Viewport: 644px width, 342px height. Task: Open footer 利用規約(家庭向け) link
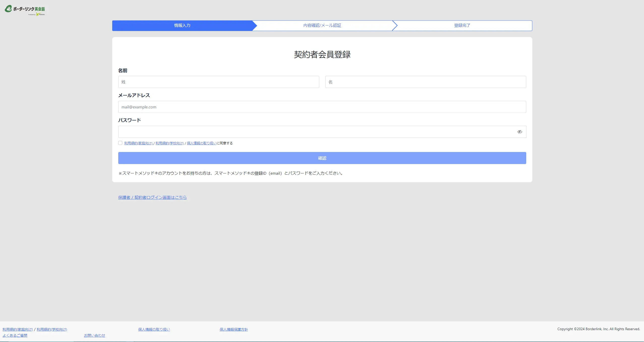18,329
